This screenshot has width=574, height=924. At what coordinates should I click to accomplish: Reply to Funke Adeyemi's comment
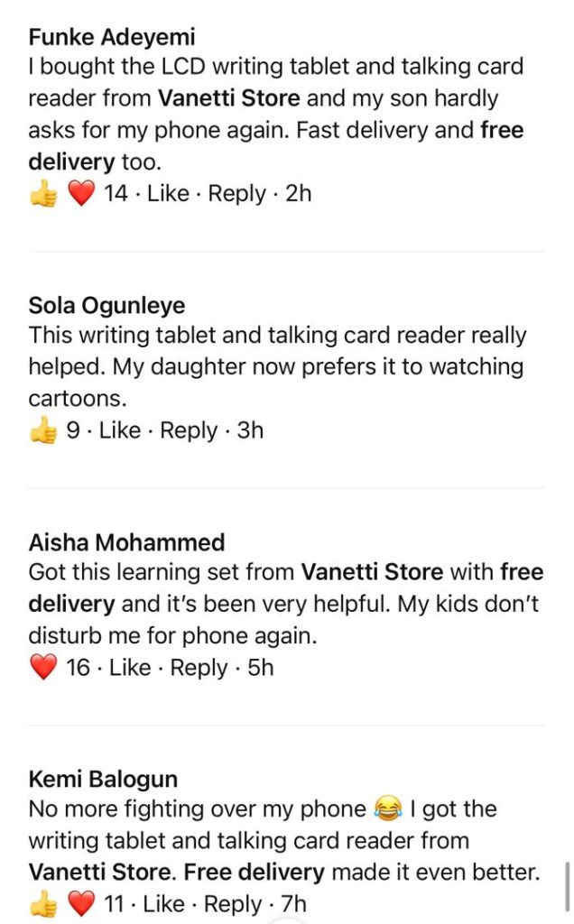237,194
